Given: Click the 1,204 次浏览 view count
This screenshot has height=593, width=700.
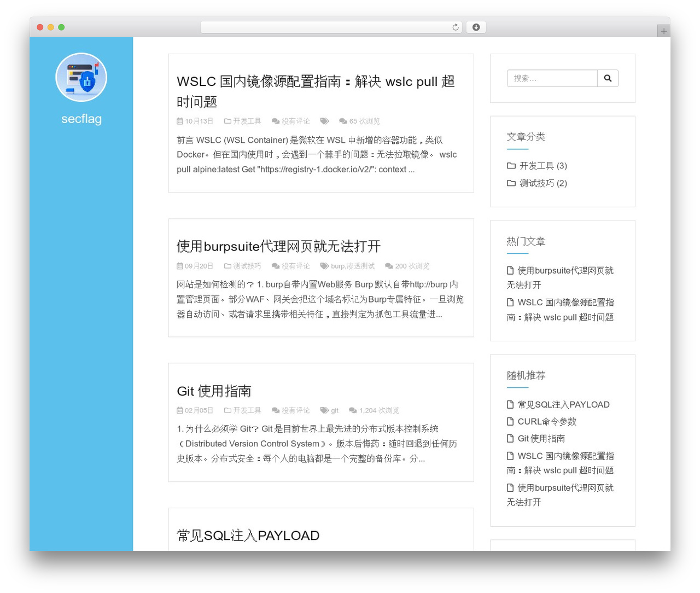Looking at the screenshot, I should 379,411.
